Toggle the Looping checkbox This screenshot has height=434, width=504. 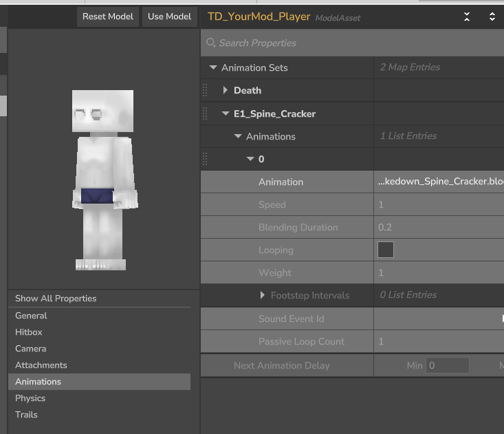tap(386, 250)
